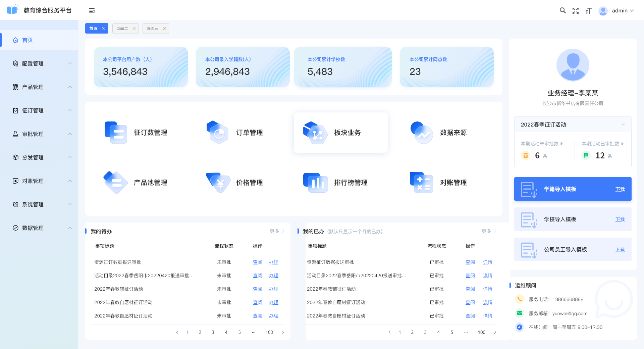Screen dimensions: 644x349
Task: Click the 学校导入模板 document icon
Action: pyautogui.click(x=529, y=220)
